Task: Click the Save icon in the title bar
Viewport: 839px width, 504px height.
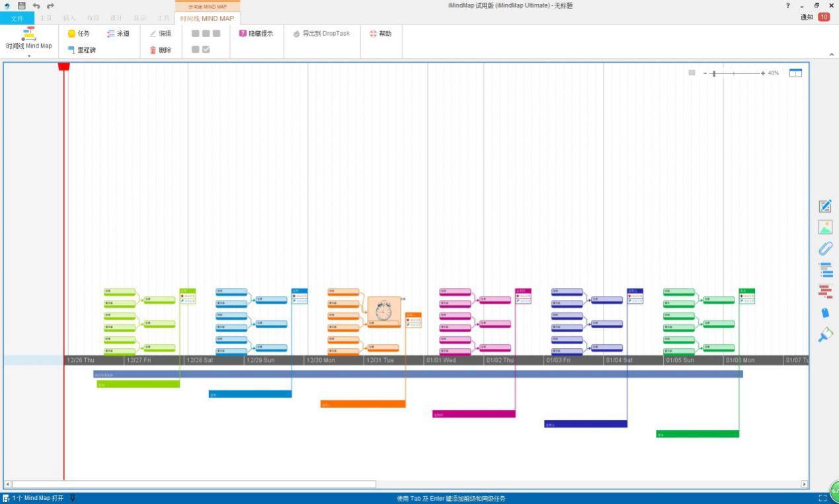Action: point(22,5)
